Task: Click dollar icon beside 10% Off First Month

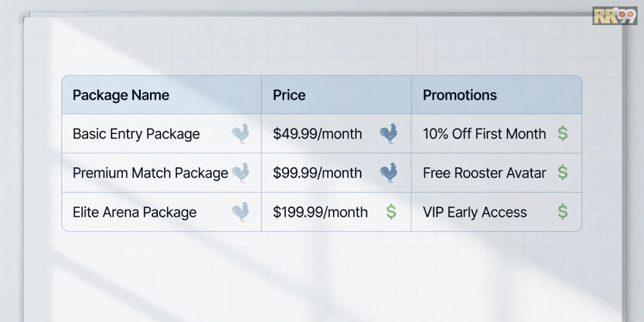Action: [x=563, y=134]
